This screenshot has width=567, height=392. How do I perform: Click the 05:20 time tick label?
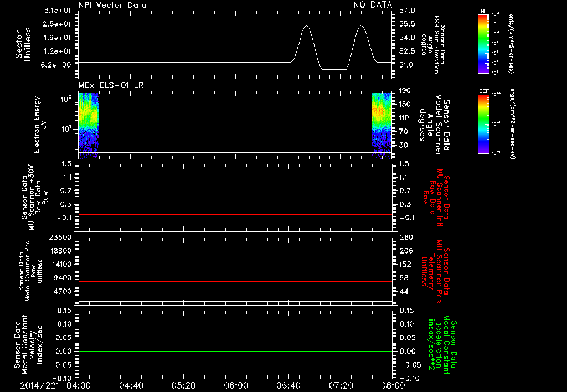[x=183, y=385]
